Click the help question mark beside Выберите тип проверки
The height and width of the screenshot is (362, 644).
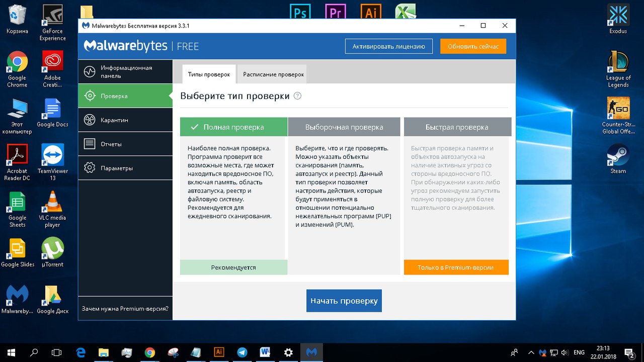click(297, 96)
